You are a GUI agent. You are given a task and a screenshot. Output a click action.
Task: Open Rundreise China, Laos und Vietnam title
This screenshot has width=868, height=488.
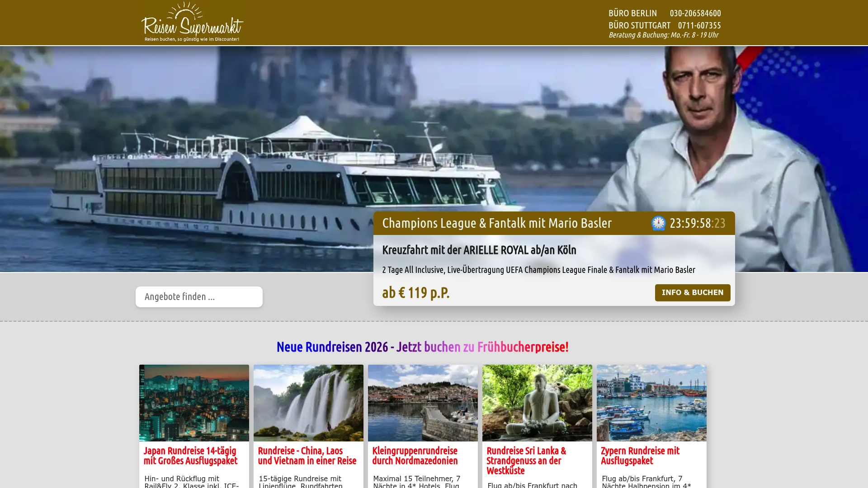[307, 455]
